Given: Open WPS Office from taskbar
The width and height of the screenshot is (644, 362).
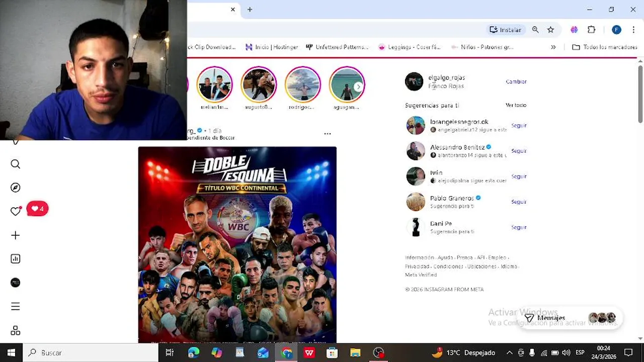Looking at the screenshot, I should pyautogui.click(x=309, y=352).
